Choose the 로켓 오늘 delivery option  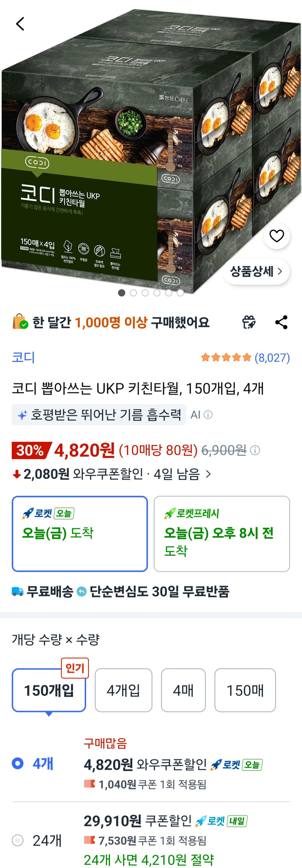click(80, 534)
